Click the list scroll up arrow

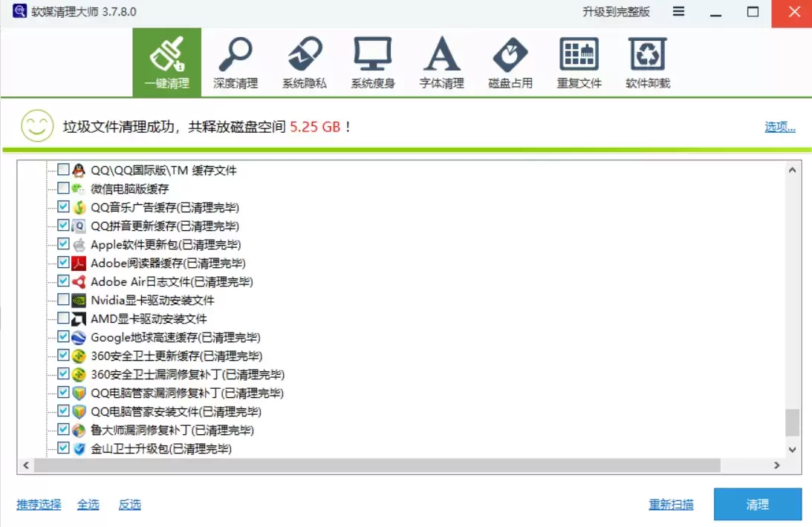(793, 170)
